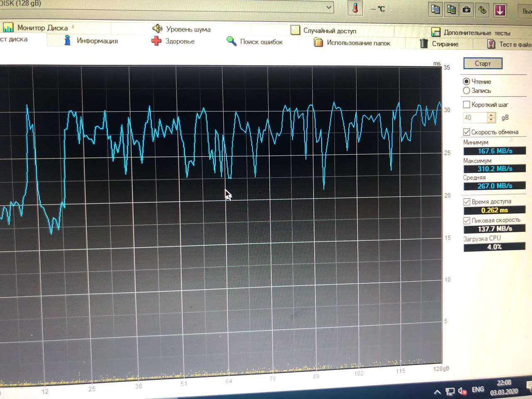Click the ENG language indicator
The width and height of the screenshot is (532, 399).
coord(478,389)
